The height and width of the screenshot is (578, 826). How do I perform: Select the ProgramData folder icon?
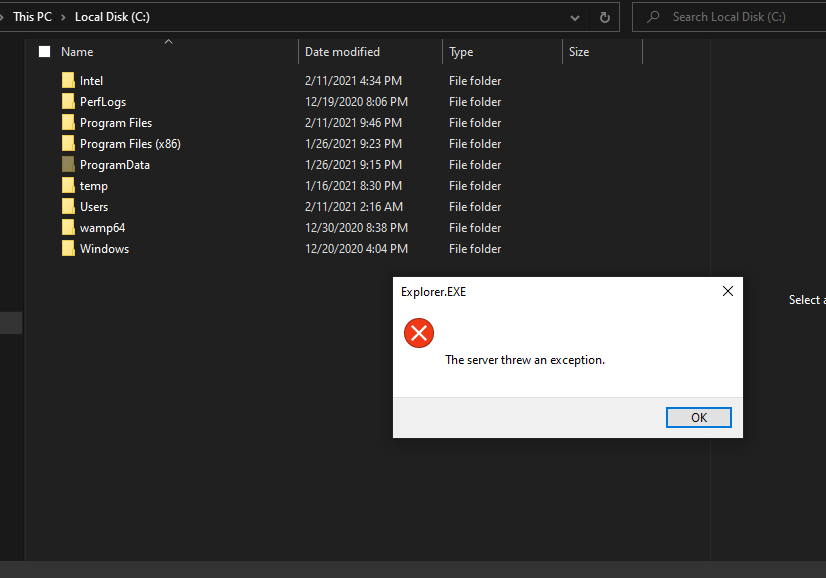point(67,164)
